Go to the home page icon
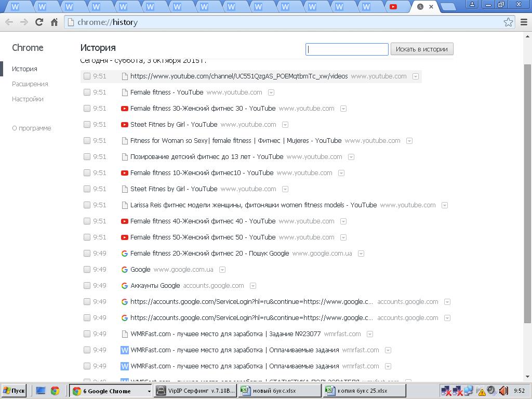 (x=54, y=22)
